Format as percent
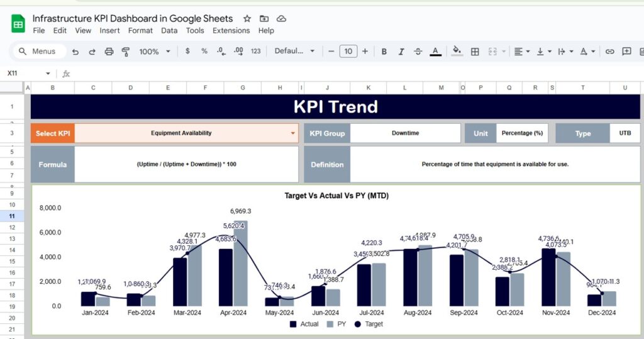 [x=204, y=51]
